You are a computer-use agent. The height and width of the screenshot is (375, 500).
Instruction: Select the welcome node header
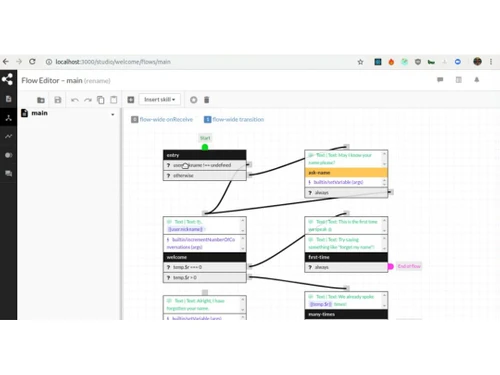click(x=205, y=257)
